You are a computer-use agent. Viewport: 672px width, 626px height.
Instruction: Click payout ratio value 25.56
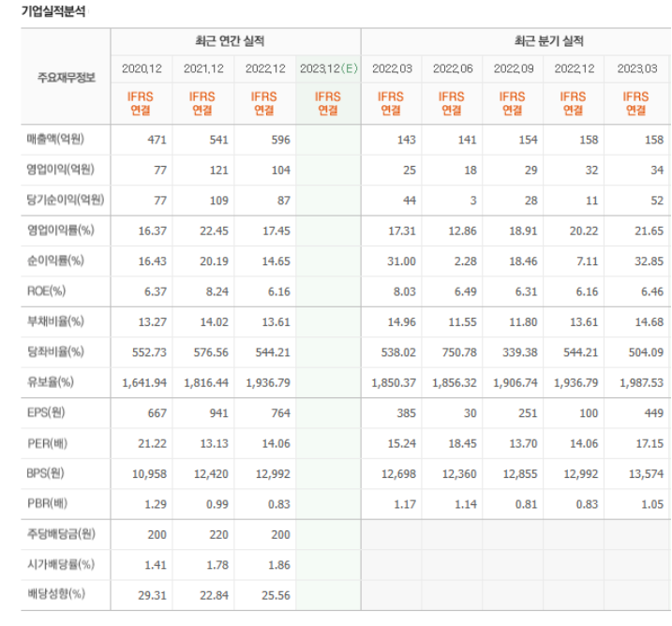276,596
